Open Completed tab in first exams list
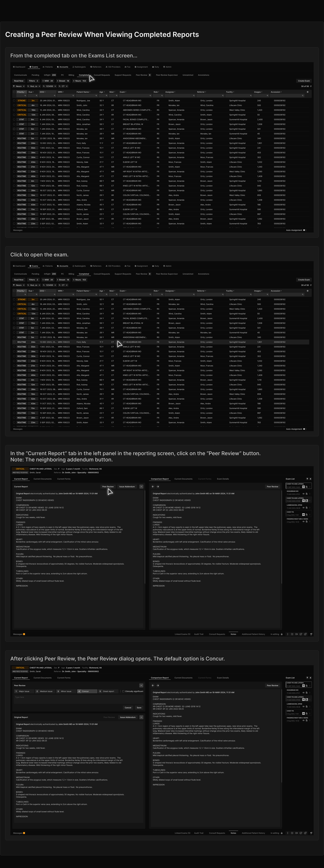Screen dimensions: 324x868 pos(84,75)
